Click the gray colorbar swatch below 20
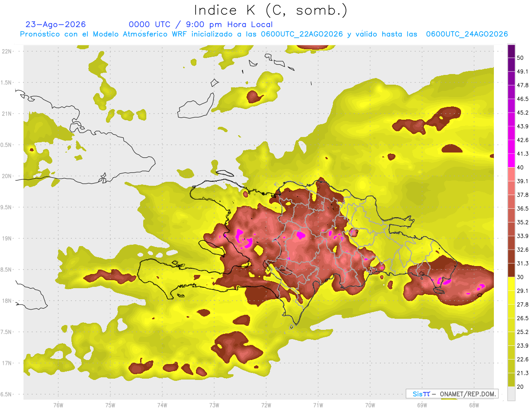Viewport: 532px width, 411px height. tap(511, 393)
